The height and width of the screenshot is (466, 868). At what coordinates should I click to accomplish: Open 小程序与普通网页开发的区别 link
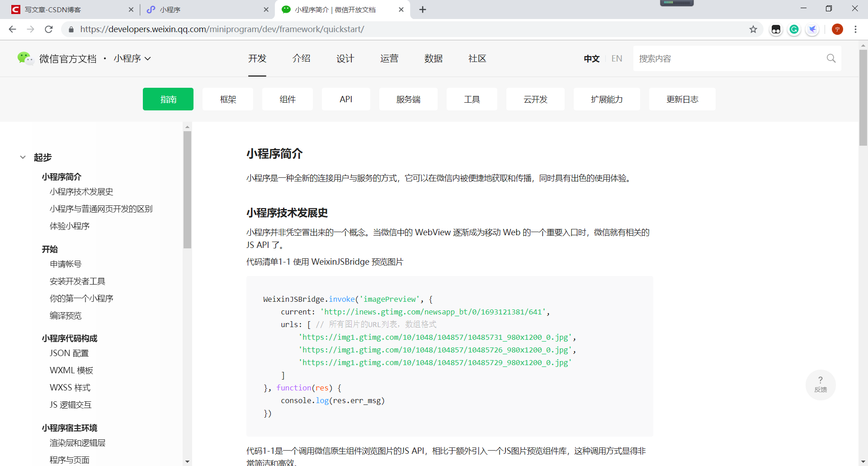[x=101, y=209]
